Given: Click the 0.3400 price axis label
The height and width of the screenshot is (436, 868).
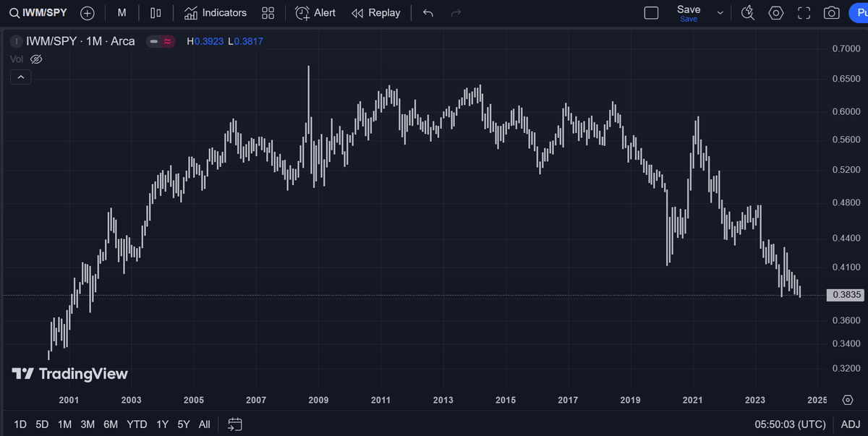Looking at the screenshot, I should pyautogui.click(x=846, y=343).
